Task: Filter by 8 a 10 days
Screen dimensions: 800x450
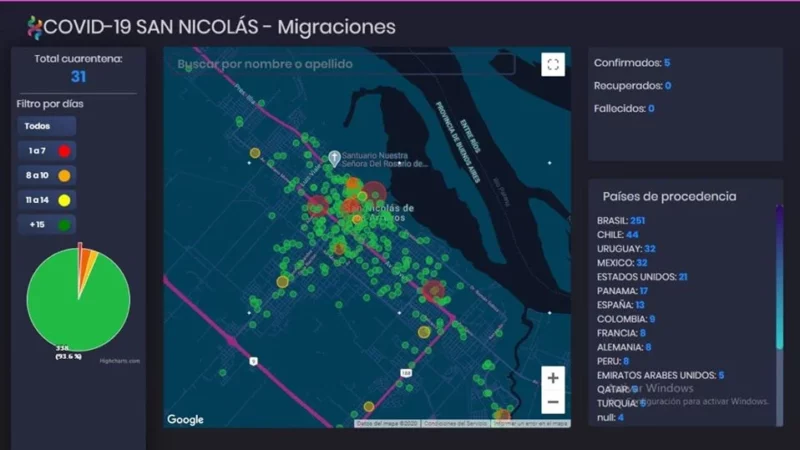Action: click(x=46, y=175)
